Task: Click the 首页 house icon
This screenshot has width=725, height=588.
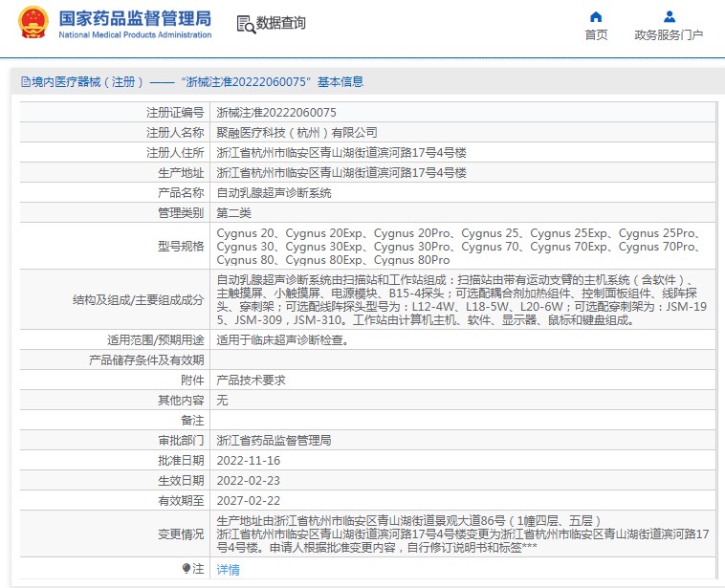Action: click(x=596, y=16)
